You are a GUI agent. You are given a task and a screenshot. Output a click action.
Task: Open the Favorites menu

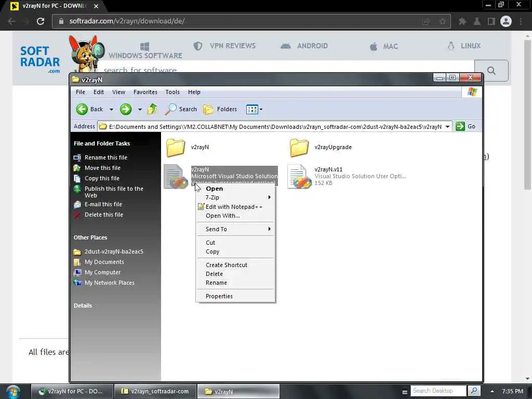coord(145,92)
